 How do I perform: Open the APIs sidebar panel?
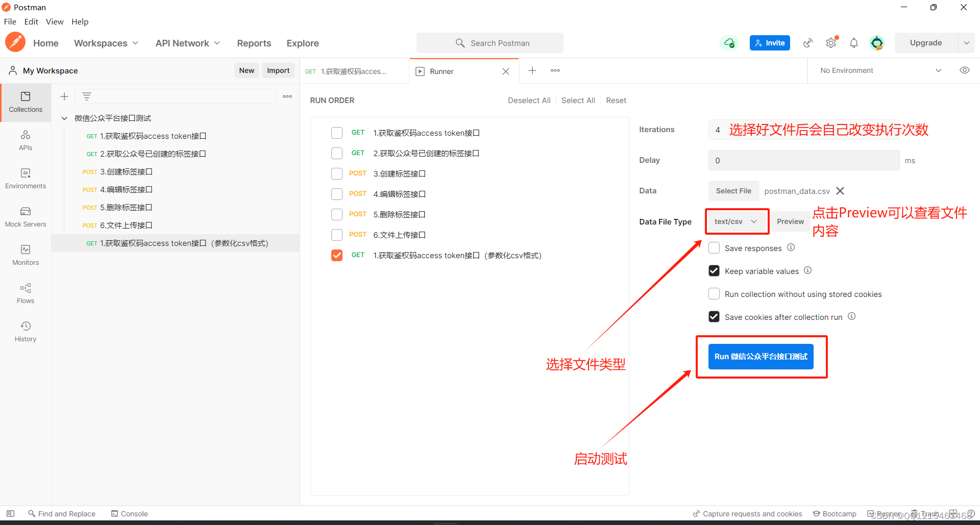coord(26,140)
